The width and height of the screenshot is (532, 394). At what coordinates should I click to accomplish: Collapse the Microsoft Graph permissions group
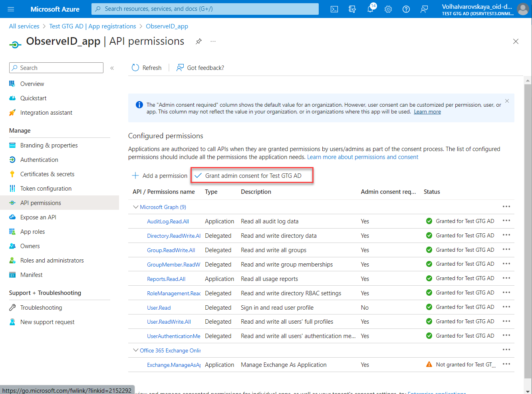136,207
